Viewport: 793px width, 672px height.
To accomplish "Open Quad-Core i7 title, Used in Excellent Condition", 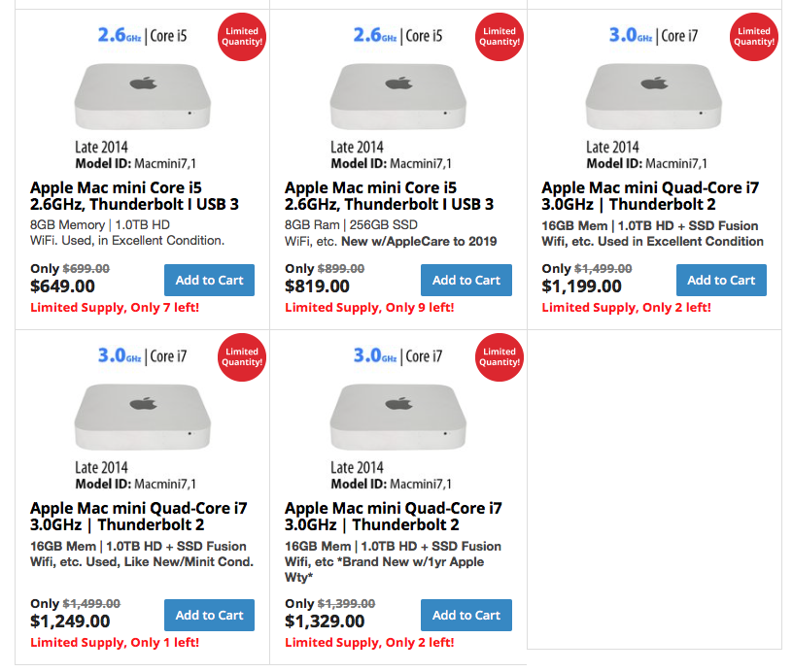I will pos(650,196).
